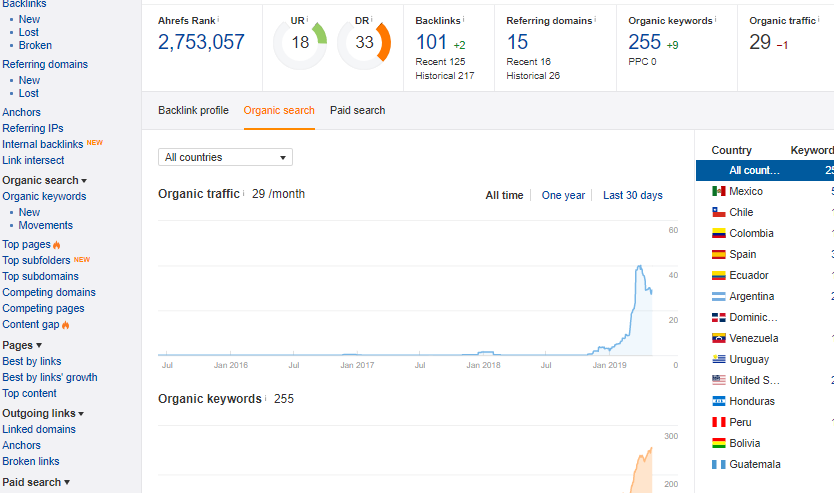Open Best by links report
This screenshot has width=834, height=493.
(x=31, y=361)
